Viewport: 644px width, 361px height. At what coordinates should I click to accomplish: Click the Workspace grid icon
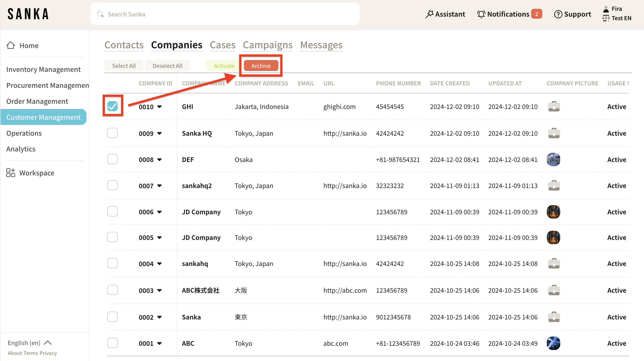(x=11, y=173)
